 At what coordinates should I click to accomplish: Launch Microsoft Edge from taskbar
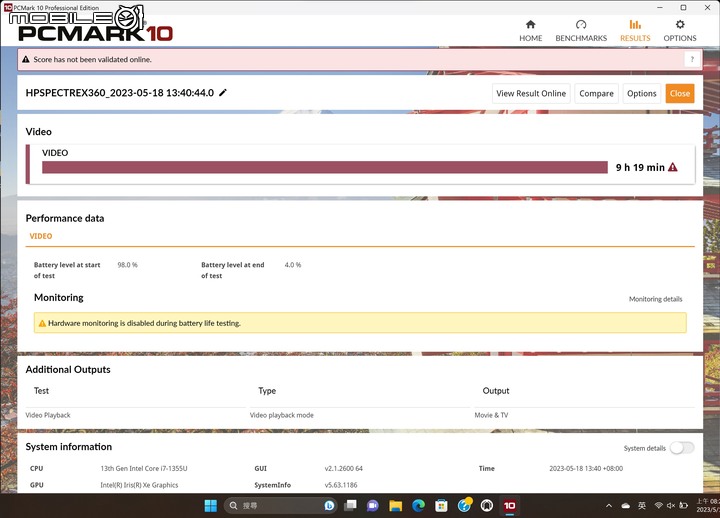(418, 506)
